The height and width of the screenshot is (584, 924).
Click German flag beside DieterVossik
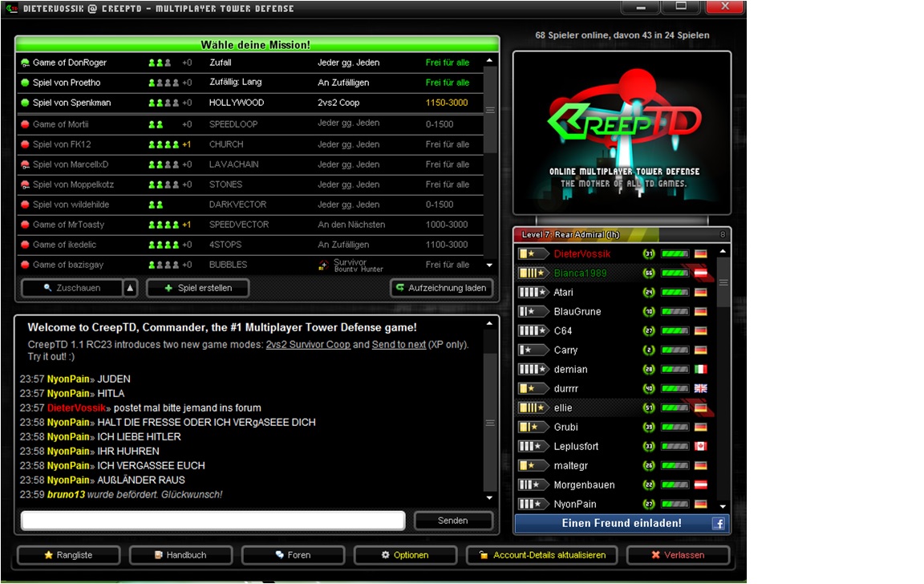point(700,254)
